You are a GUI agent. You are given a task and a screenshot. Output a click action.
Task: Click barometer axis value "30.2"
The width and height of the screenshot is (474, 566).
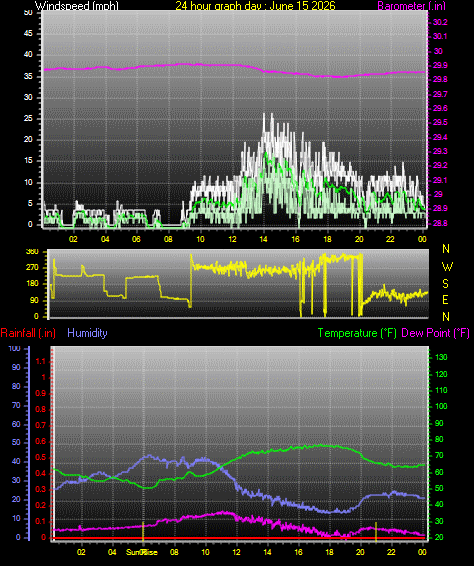point(440,22)
